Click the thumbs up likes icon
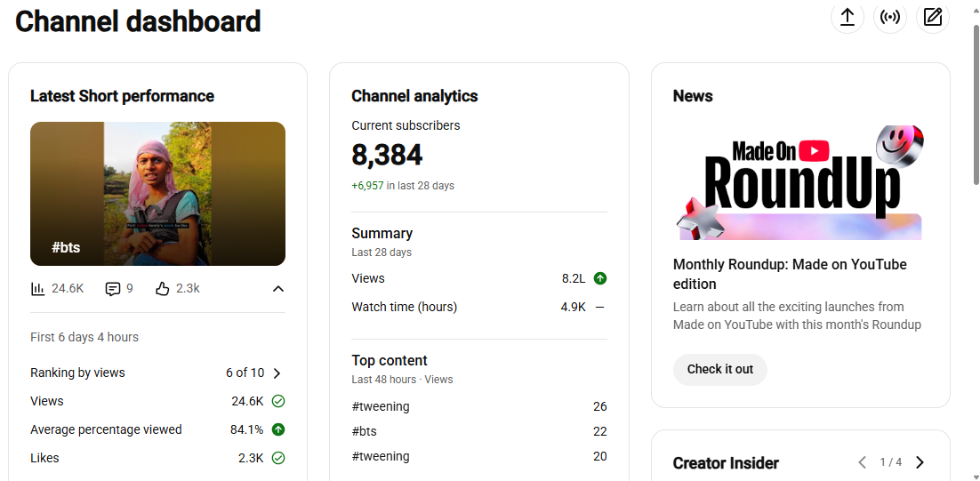Screen dimensions: 980x481 pyautogui.click(x=163, y=289)
